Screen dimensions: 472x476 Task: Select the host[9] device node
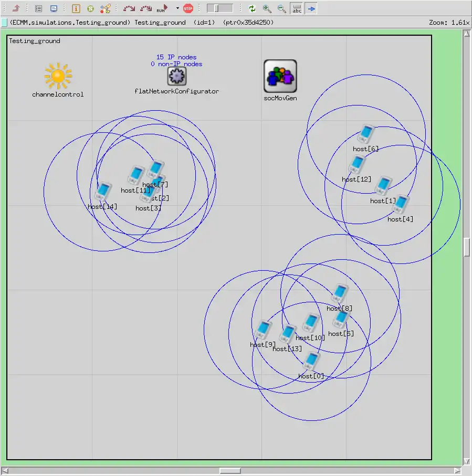[263, 330]
